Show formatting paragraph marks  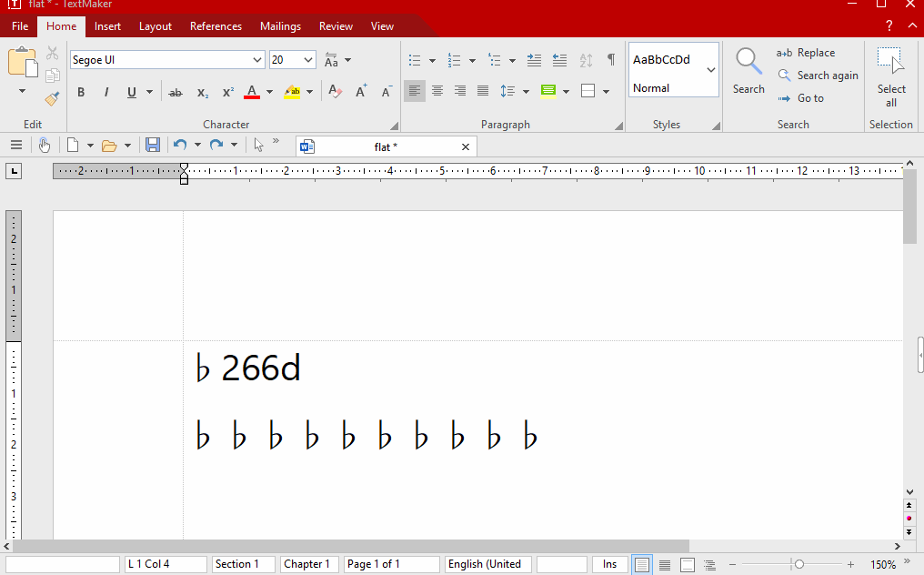tap(611, 61)
